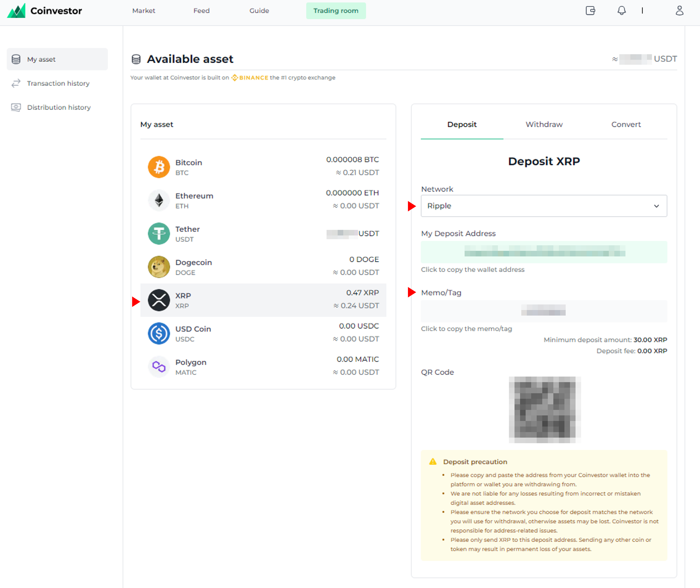
Task: Open the Market menu
Action: [x=144, y=11]
